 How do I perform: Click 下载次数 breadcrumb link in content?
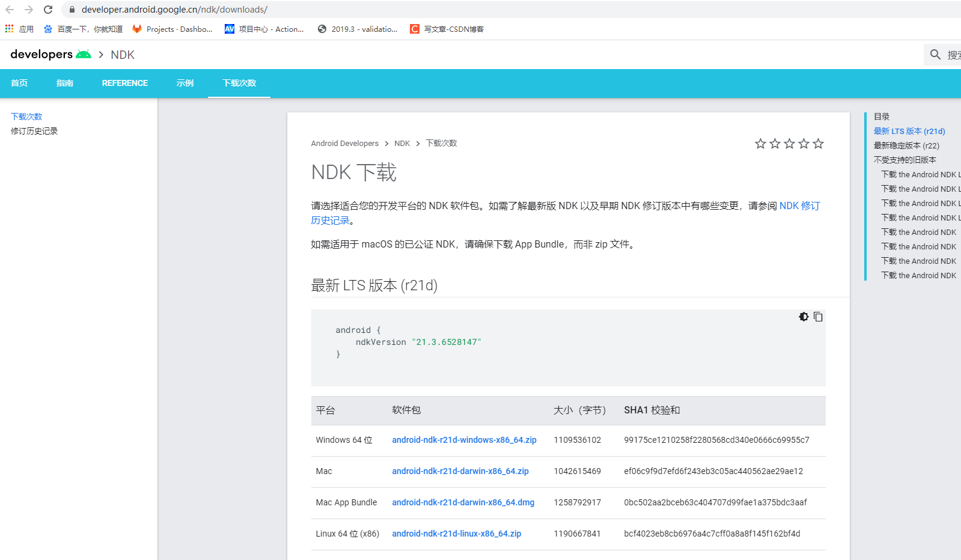[442, 144]
